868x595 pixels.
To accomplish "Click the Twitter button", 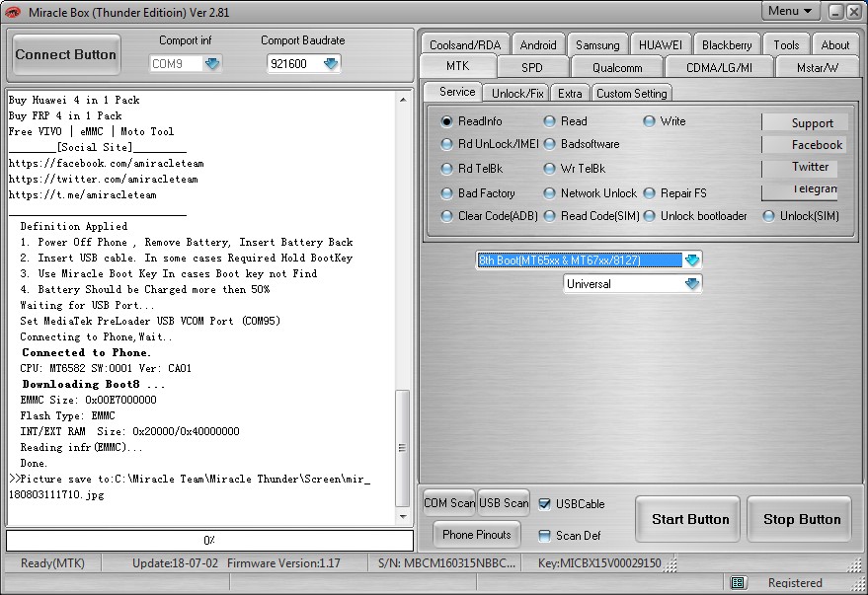I will pyautogui.click(x=799, y=167).
